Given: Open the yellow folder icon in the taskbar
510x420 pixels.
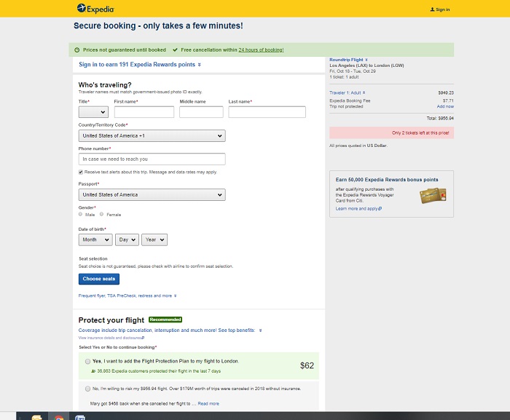Looking at the screenshot, I should 36,417.
